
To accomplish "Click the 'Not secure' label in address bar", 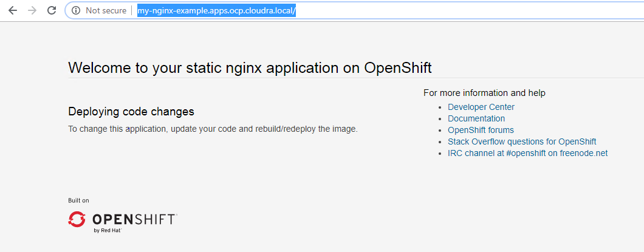I will [106, 11].
